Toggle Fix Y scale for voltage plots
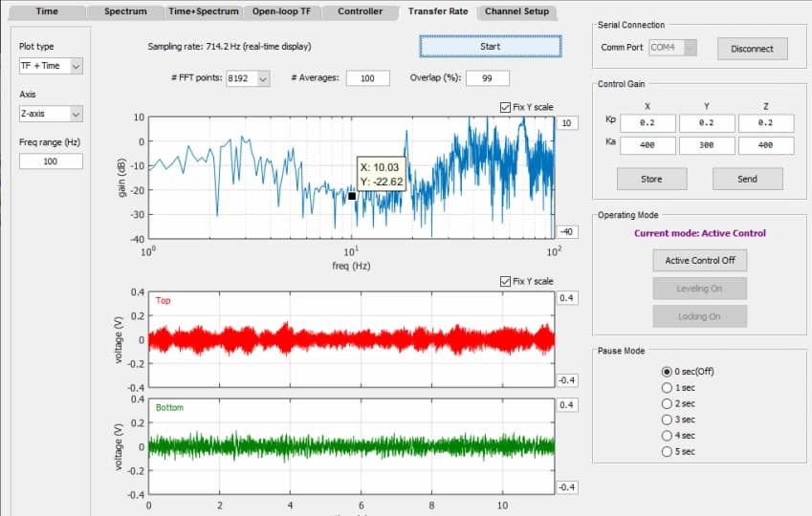The width and height of the screenshot is (812, 516). pos(505,281)
